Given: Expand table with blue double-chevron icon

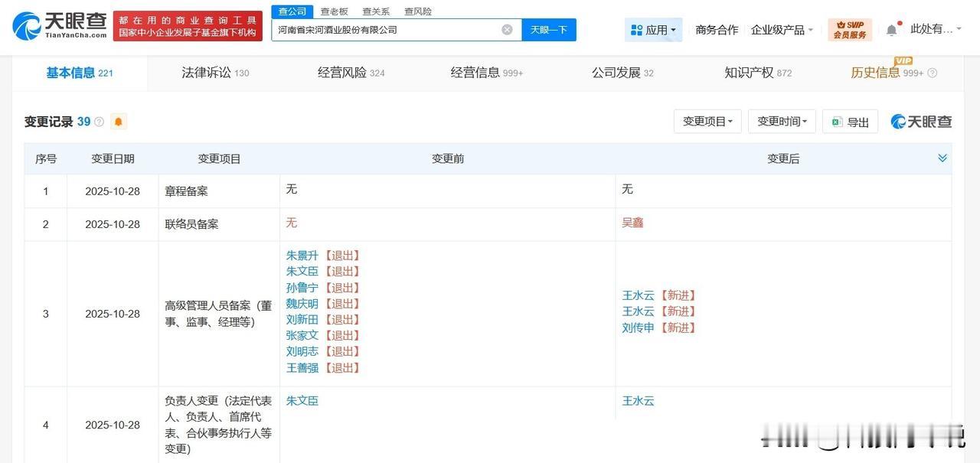Looking at the screenshot, I should [942, 158].
